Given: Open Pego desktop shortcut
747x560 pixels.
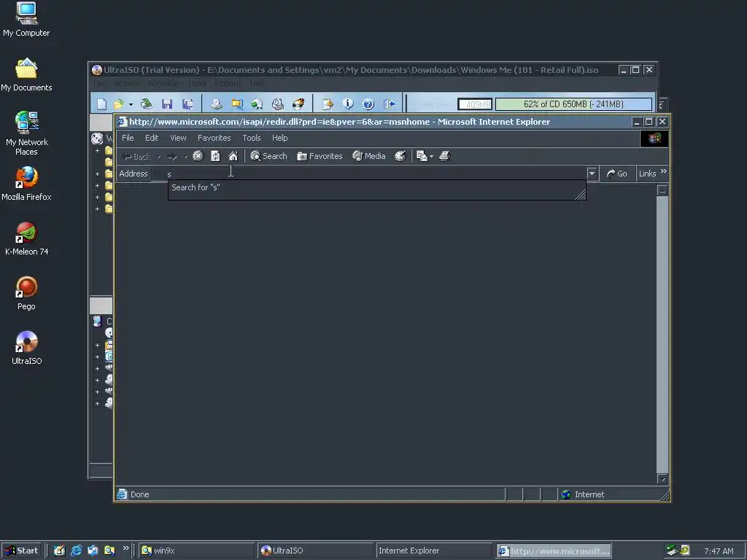Looking at the screenshot, I should coord(26,293).
